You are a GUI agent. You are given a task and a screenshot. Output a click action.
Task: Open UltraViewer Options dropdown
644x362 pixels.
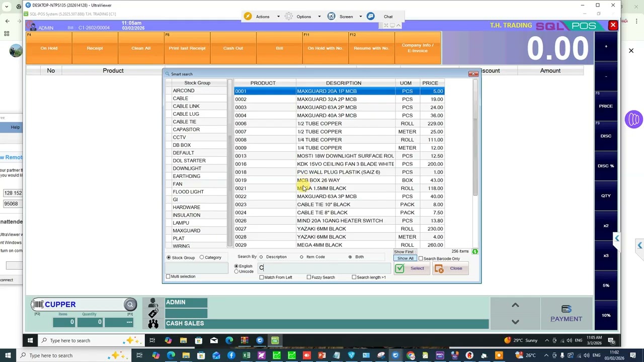click(x=304, y=17)
